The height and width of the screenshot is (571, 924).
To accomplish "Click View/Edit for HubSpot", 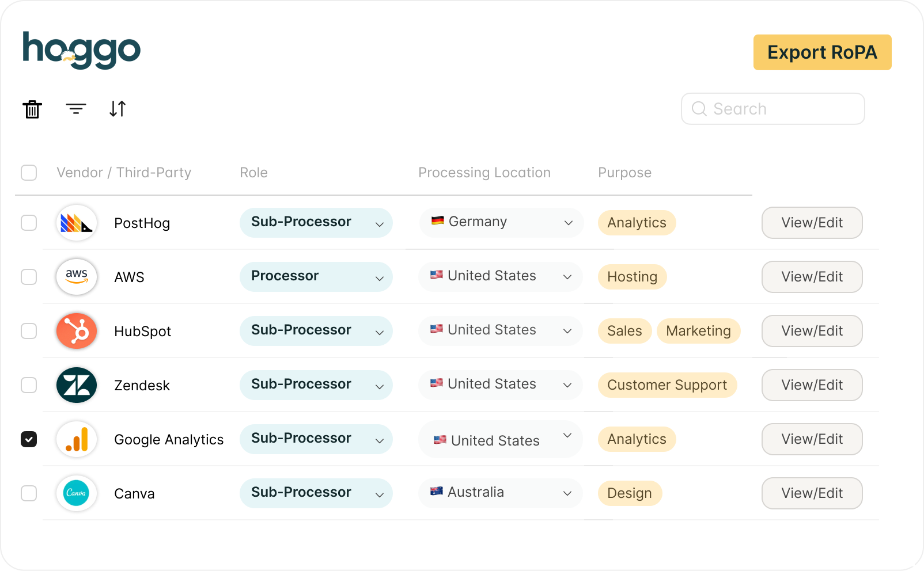I will tap(812, 331).
